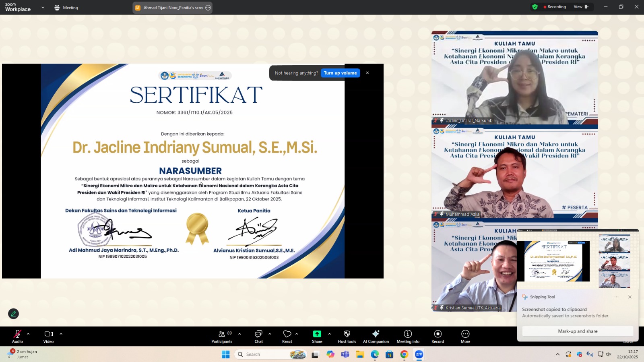This screenshot has width=644, height=362.
Task: Open the React emoji menu
Action: tap(287, 336)
